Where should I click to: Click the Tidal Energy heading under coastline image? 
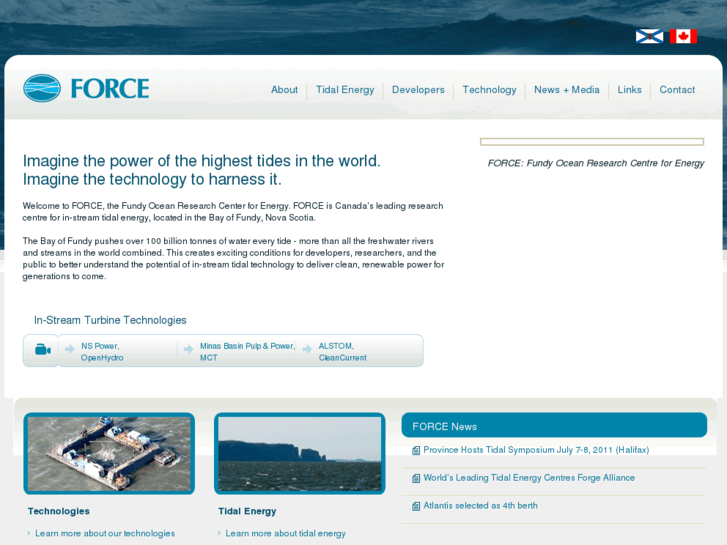[247, 511]
